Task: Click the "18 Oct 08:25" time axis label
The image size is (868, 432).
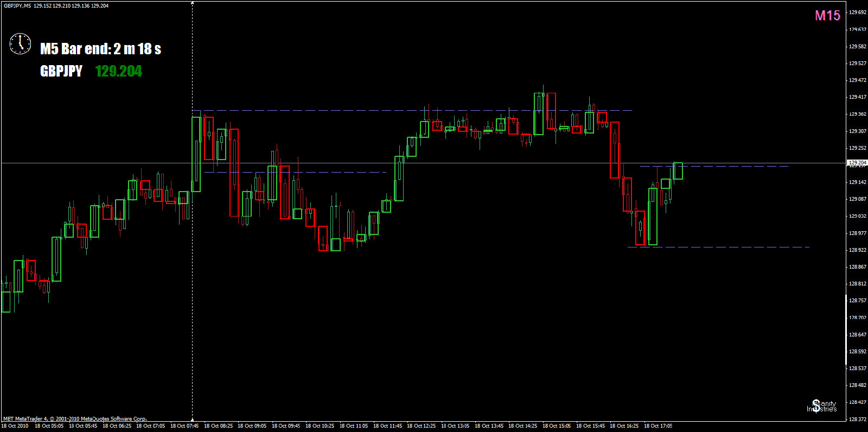Action: point(218,426)
